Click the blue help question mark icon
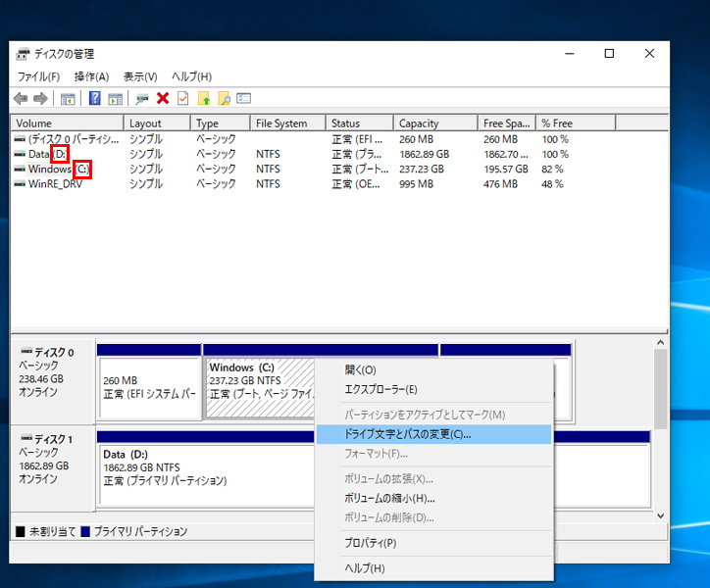The image size is (710, 588). pyautogui.click(x=95, y=98)
